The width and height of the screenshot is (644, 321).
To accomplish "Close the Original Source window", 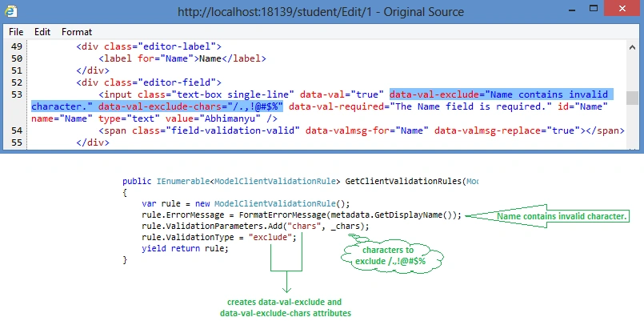I will pyautogui.click(x=622, y=8).
